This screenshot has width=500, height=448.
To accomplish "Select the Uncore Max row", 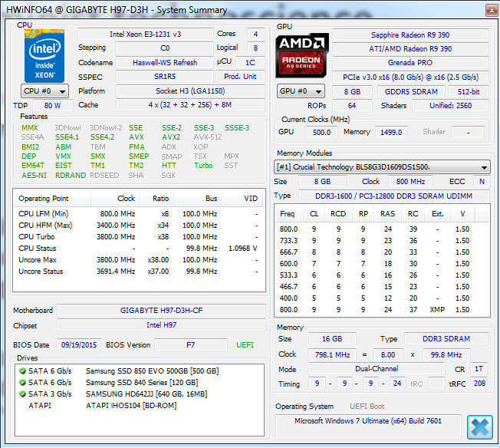I will click(138, 260).
